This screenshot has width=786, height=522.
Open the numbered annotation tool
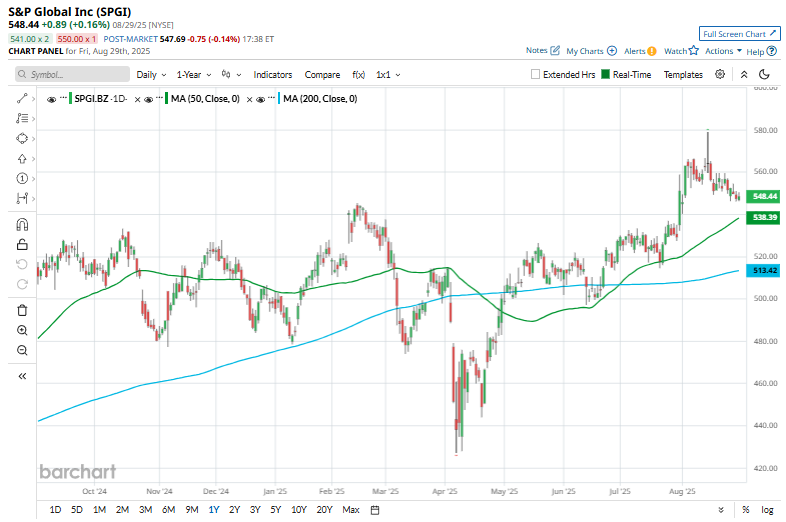(x=22, y=179)
